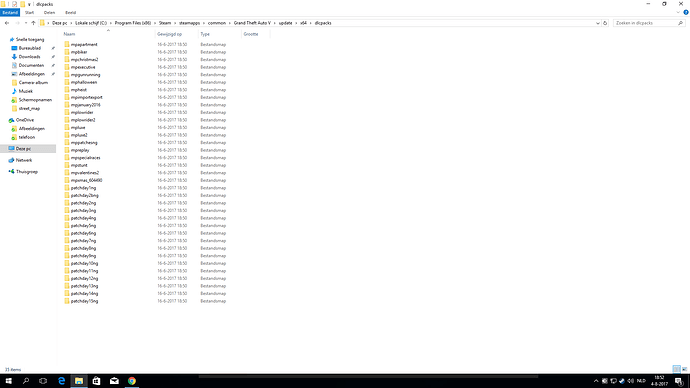Open Microsoft Edge from taskbar
The width and height of the screenshot is (690, 388).
[x=62, y=381]
